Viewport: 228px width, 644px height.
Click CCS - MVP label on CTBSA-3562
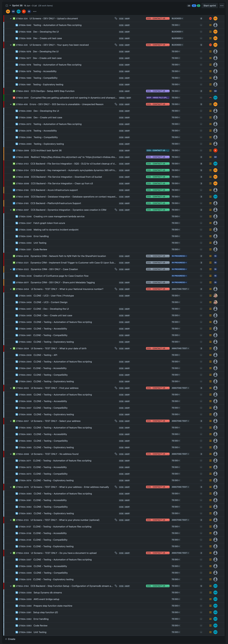coord(124,91)
